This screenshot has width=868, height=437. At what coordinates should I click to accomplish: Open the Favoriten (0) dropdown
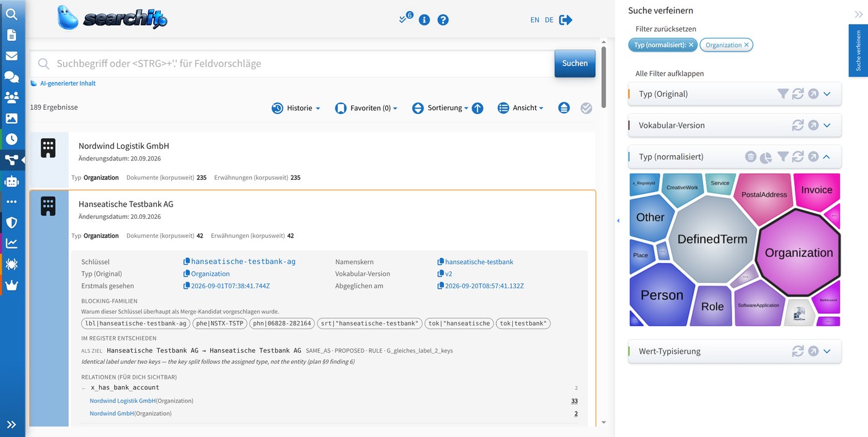pyautogui.click(x=366, y=108)
